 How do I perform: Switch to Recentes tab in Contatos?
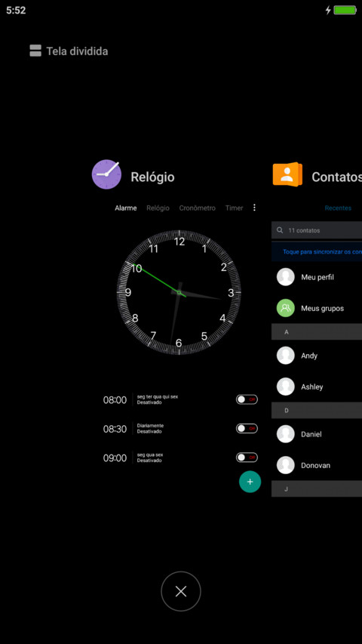pos(338,208)
